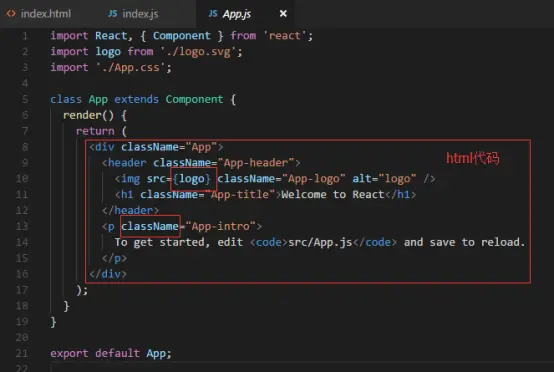Switch to the index.js tab

click(x=140, y=14)
